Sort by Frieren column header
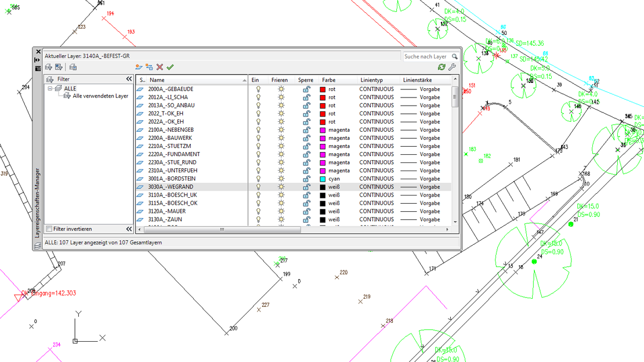 click(x=281, y=80)
